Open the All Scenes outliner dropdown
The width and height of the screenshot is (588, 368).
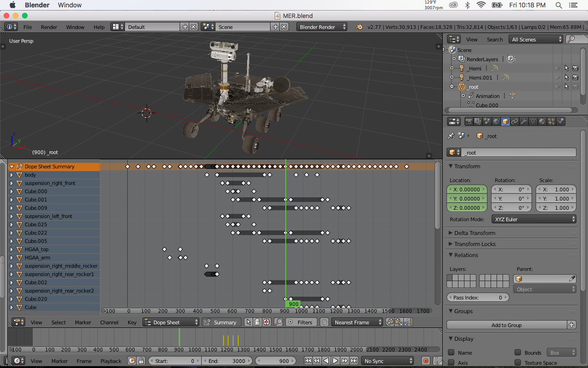pos(536,40)
